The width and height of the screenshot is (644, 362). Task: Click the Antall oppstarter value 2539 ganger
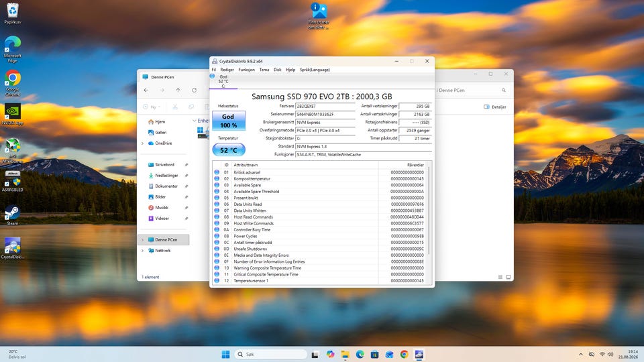tap(415, 131)
